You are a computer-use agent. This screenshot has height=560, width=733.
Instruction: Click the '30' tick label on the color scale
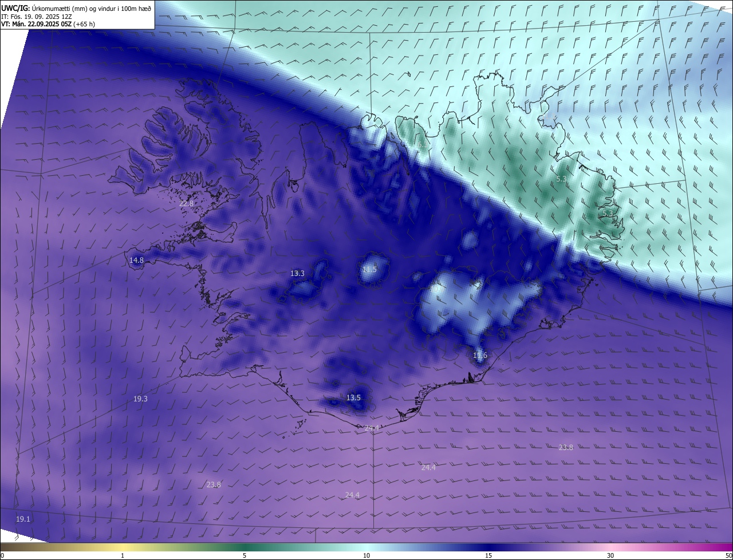click(610, 555)
